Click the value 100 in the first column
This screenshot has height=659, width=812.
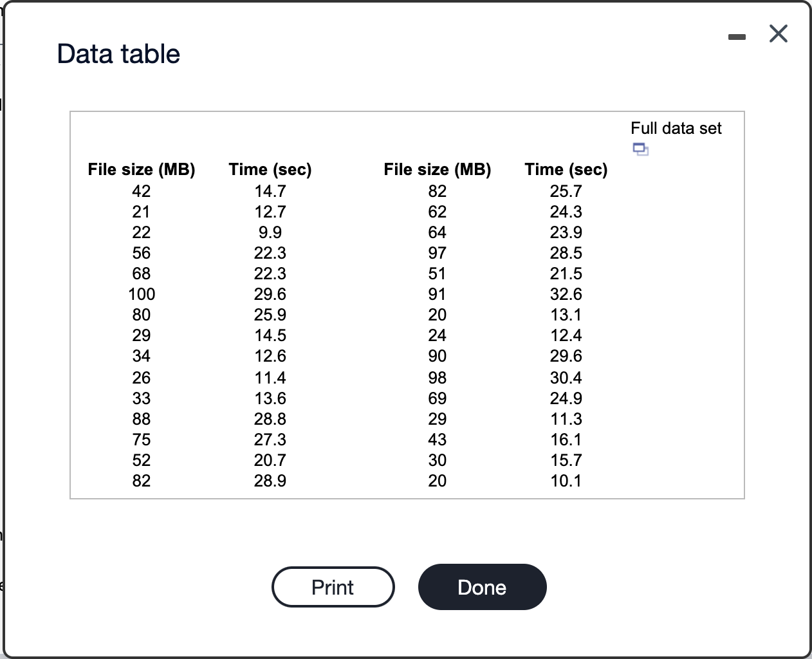(x=141, y=294)
